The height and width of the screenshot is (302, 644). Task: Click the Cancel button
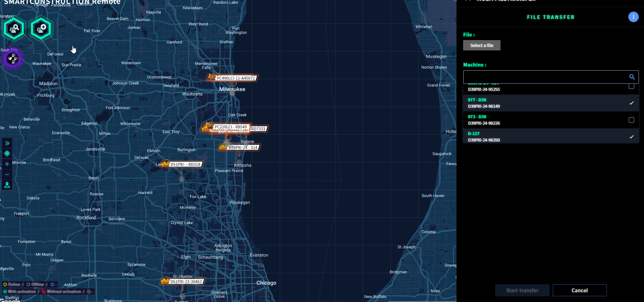click(579, 291)
